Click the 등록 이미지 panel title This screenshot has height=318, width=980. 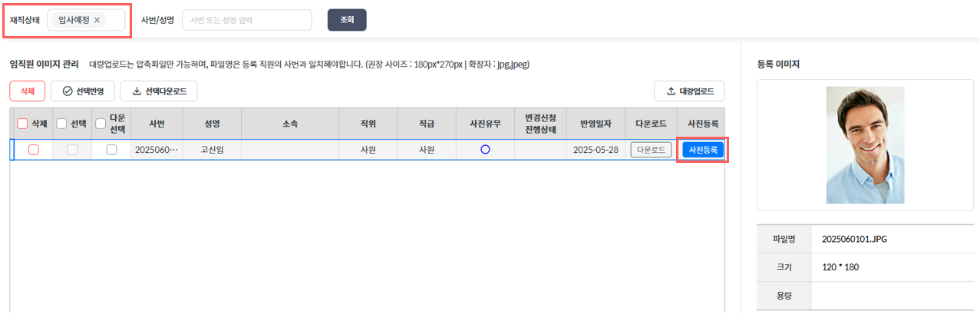coord(778,65)
